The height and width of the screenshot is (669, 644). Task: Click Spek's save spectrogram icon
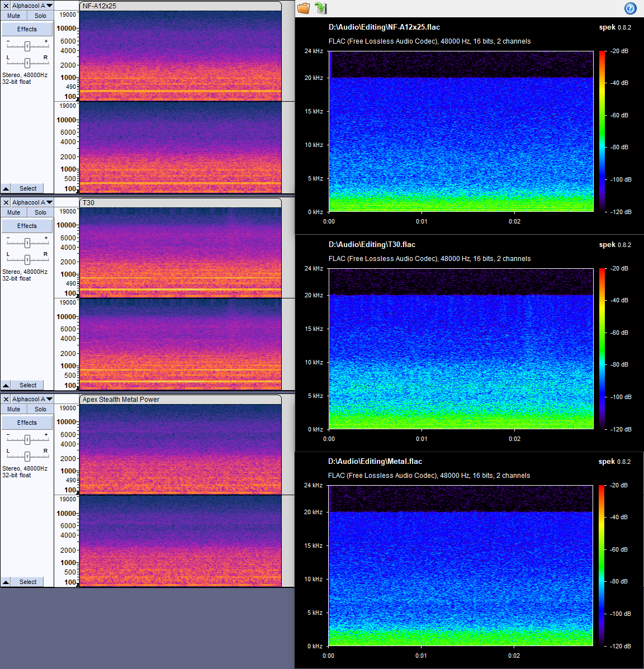click(x=320, y=8)
